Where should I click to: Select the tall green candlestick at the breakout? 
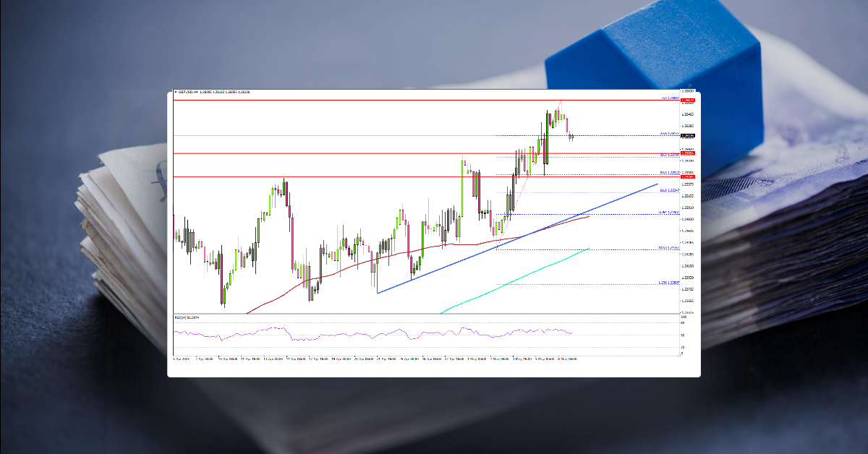[x=462, y=188]
